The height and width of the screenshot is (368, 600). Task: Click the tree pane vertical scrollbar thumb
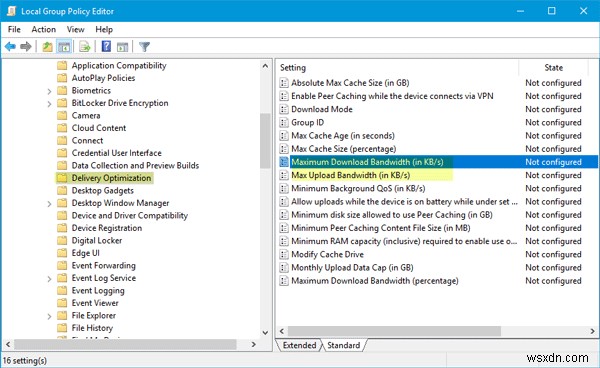click(265, 141)
